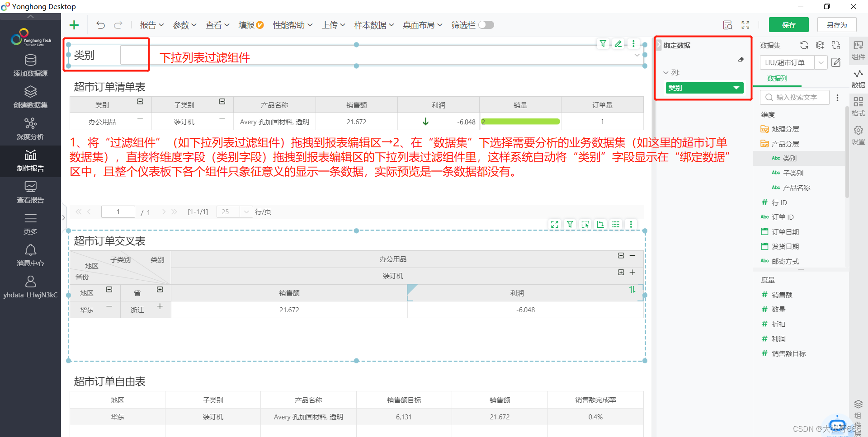Click edit pencil icon on filter component
Image resolution: width=868 pixels, height=437 pixels.
[618, 44]
